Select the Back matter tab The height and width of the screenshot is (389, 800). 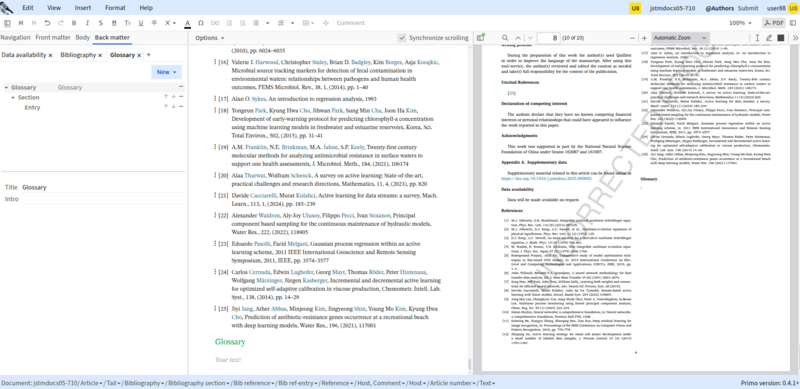point(112,37)
